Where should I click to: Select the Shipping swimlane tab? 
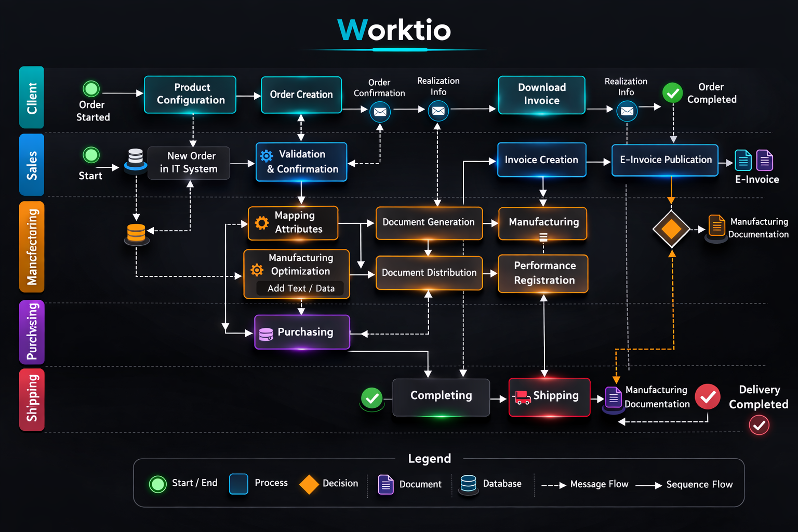tap(32, 400)
